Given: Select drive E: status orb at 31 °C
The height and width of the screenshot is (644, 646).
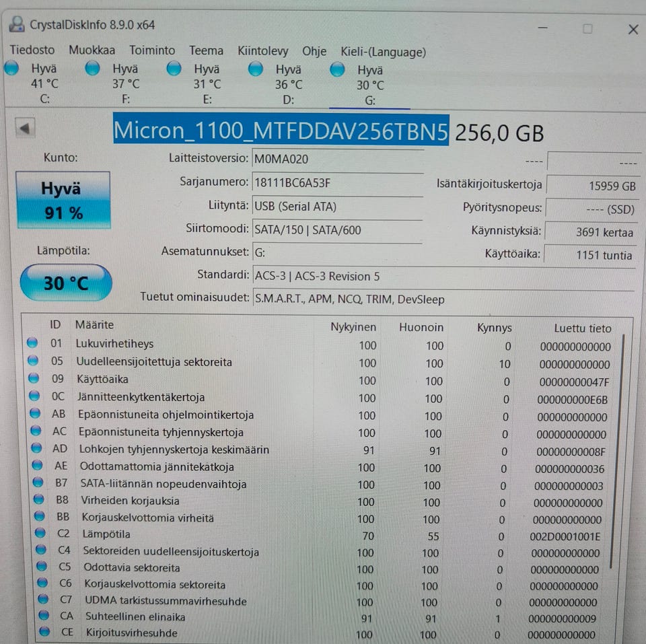Looking at the screenshot, I should click(174, 69).
